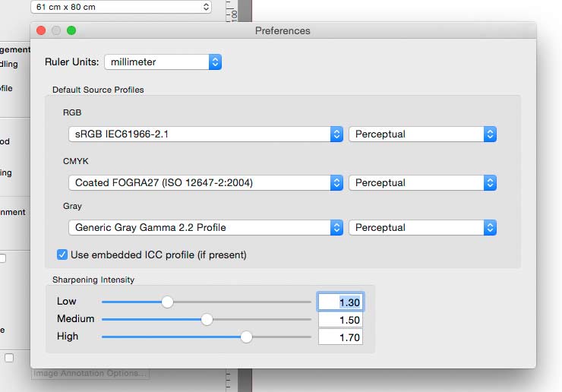Click the Preferences window title

283,31
